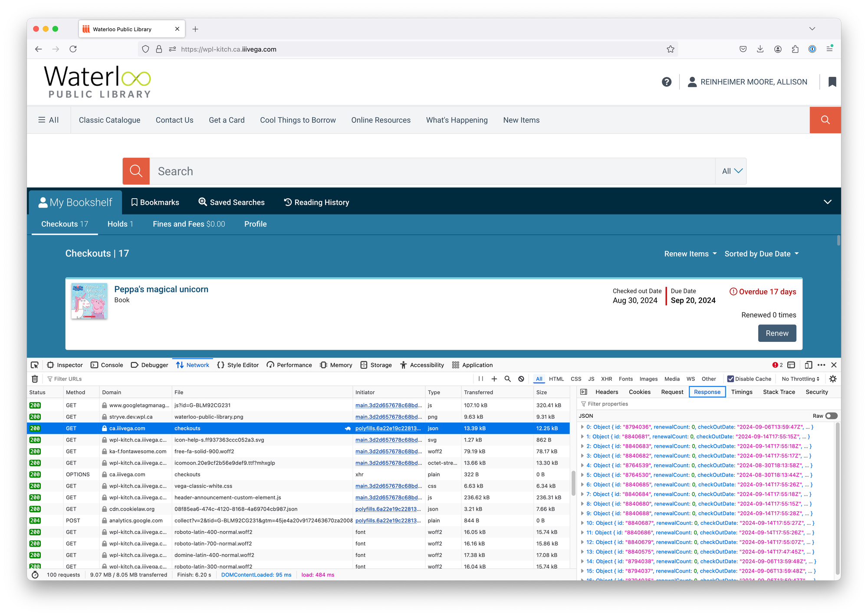
Task: Uncheck Disable Cache checkbox
Action: 730,379
